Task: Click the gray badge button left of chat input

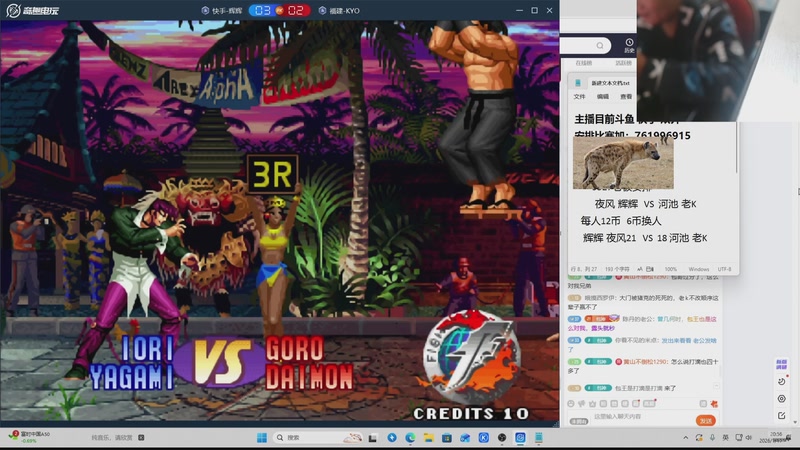Action: point(579,421)
